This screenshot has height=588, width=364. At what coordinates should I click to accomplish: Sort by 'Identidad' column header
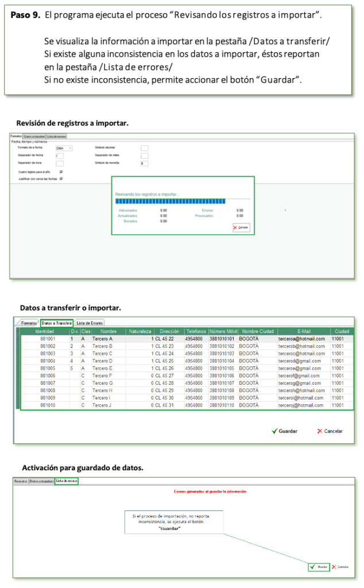coord(44,331)
